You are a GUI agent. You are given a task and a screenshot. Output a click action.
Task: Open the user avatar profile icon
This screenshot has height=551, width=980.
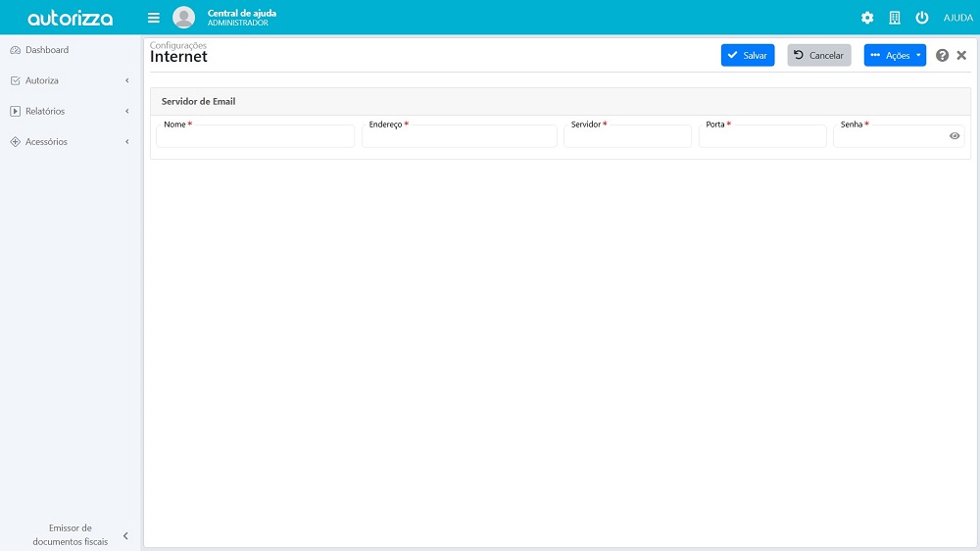[x=183, y=18]
